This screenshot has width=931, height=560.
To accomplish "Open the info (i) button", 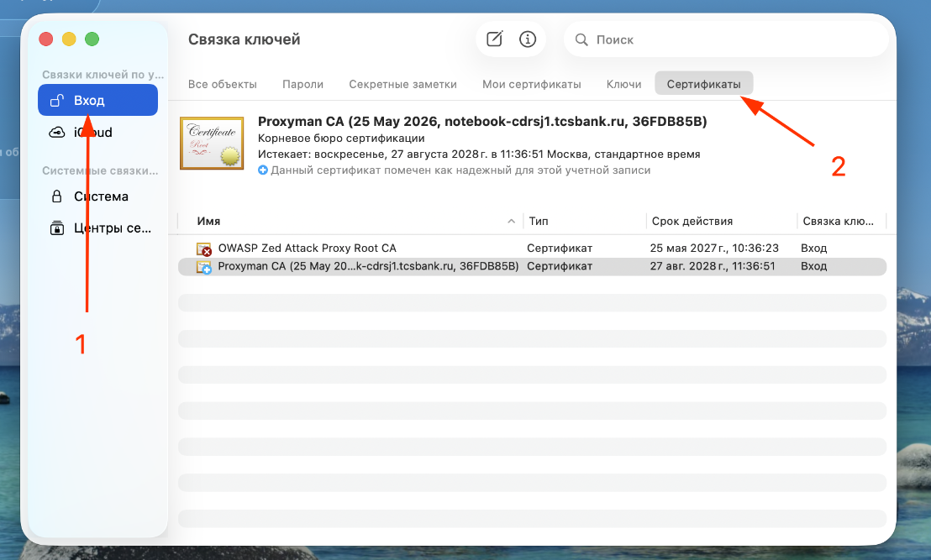I will pyautogui.click(x=527, y=39).
